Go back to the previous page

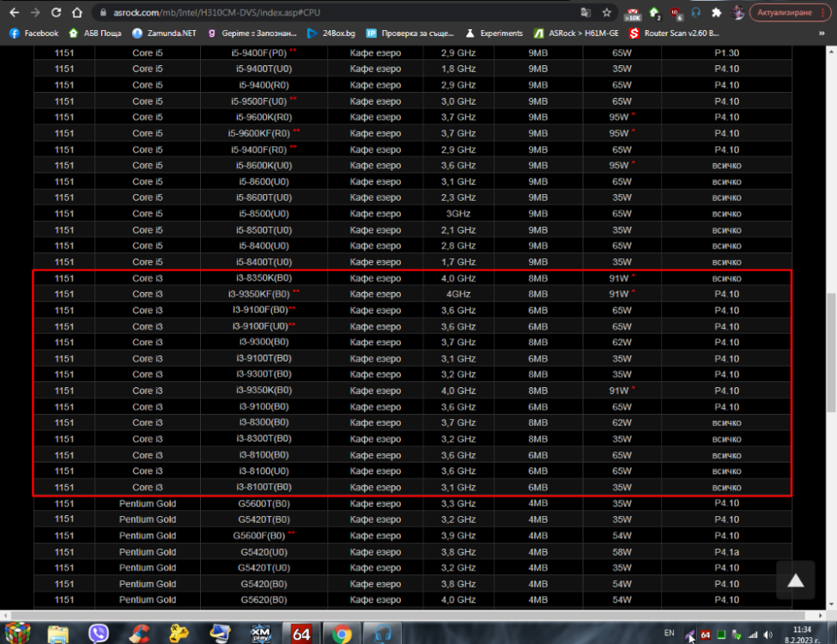pos(15,12)
